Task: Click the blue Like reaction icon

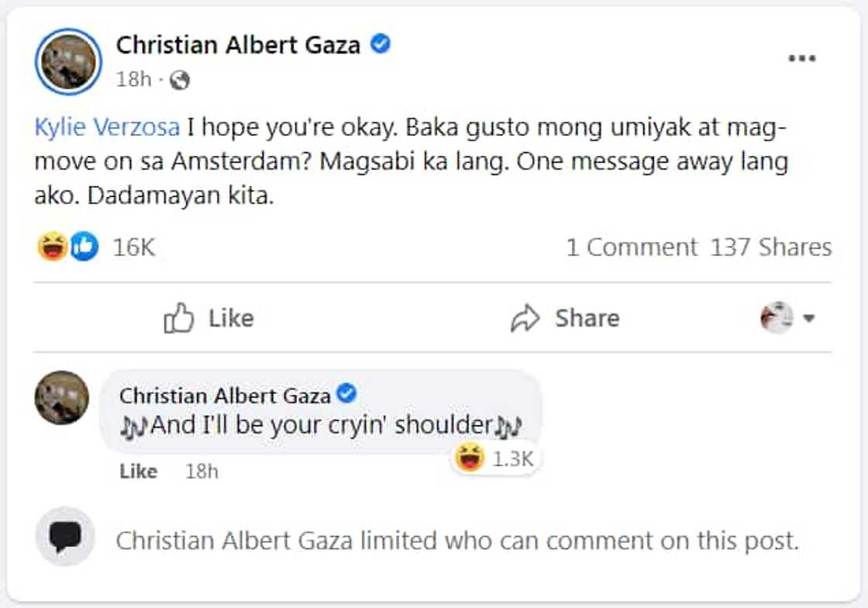Action: 84,247
